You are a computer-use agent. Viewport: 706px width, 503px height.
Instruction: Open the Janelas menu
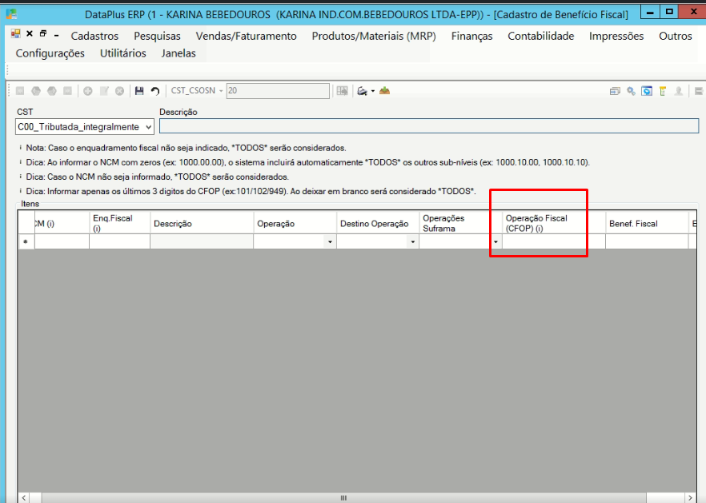pos(179,53)
